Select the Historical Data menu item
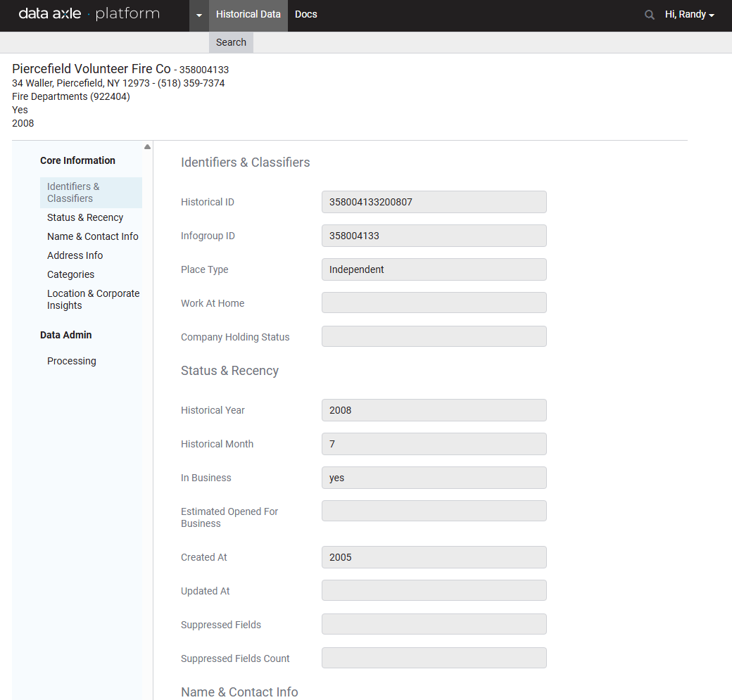 pos(248,15)
